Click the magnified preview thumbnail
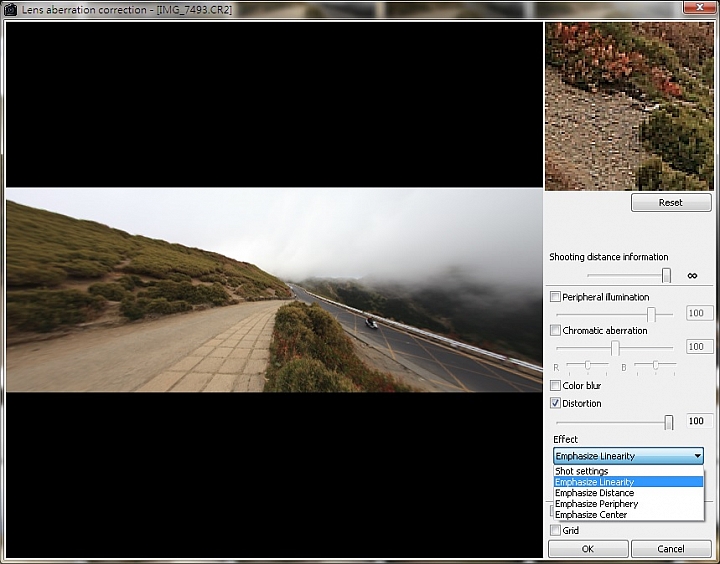The width and height of the screenshot is (720, 564). pyautogui.click(x=629, y=106)
